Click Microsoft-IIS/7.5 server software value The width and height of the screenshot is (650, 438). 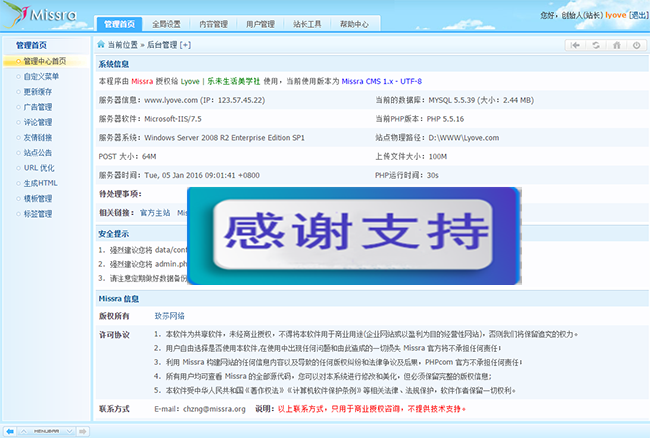tap(173, 119)
